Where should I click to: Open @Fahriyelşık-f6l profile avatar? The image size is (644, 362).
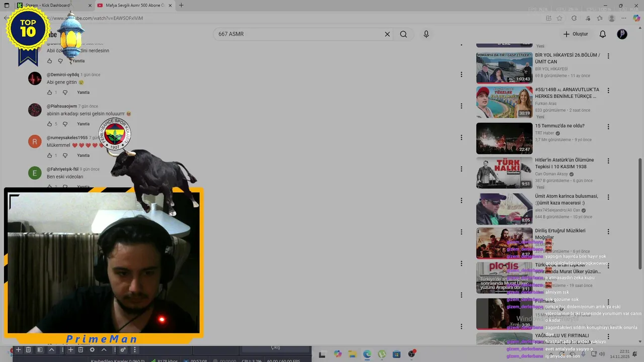(35, 173)
